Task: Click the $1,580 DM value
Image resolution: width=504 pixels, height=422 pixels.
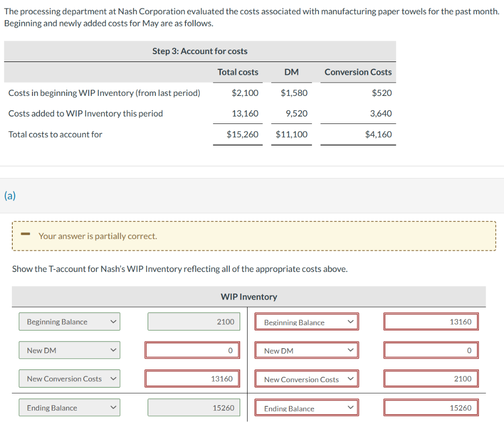Action: tap(294, 93)
